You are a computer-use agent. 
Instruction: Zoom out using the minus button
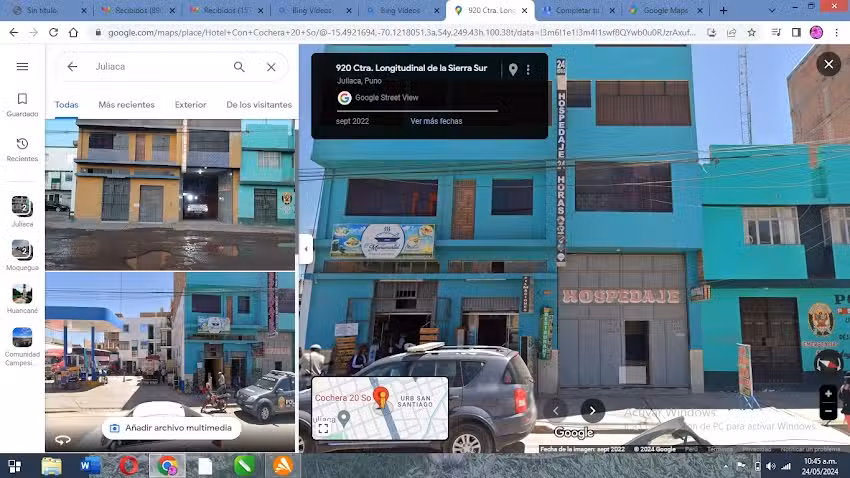click(828, 412)
